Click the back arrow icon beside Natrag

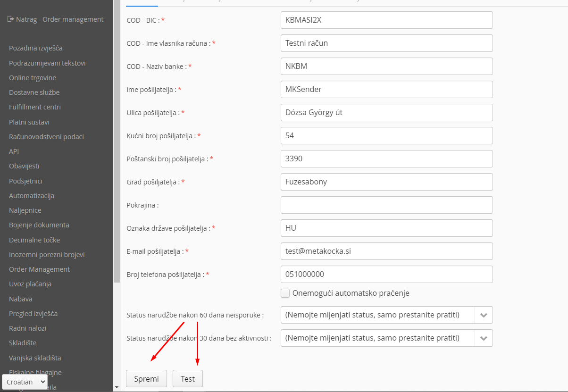tap(11, 19)
